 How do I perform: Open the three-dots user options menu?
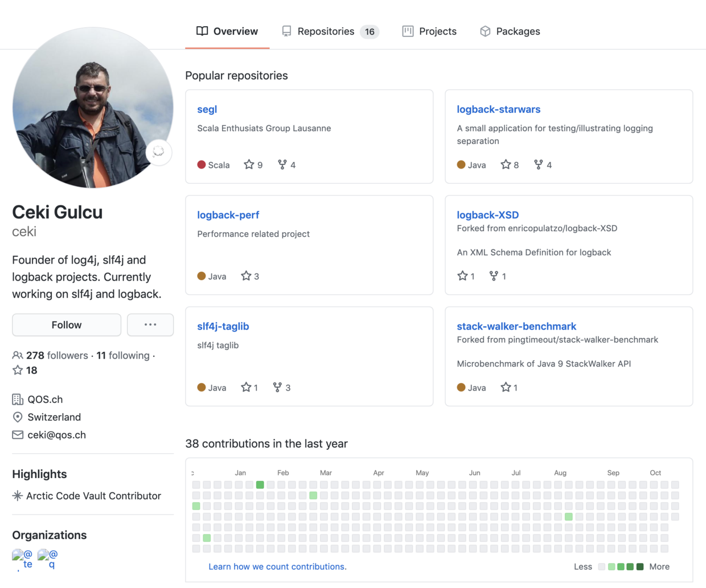tap(150, 324)
